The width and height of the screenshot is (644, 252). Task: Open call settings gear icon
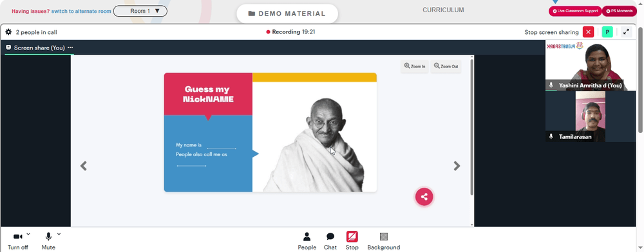click(8, 32)
